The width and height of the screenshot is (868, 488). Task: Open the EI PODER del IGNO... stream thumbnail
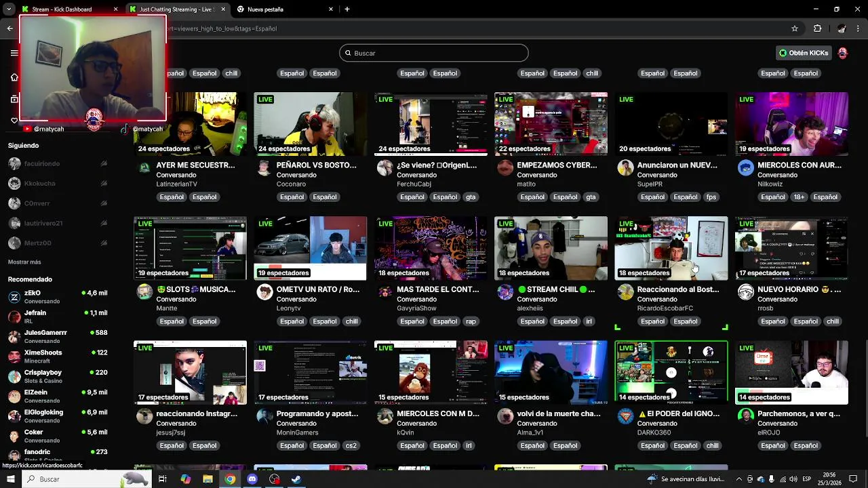point(671,372)
